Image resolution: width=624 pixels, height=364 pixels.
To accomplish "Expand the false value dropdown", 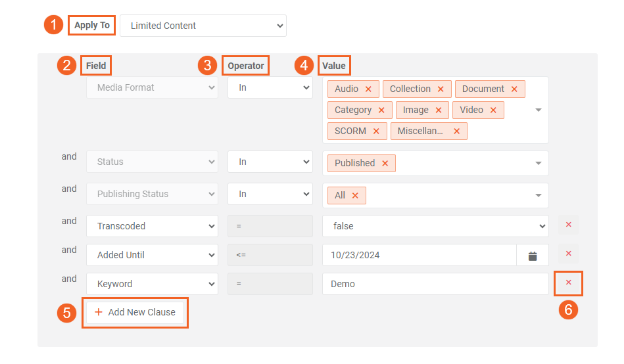I will pyautogui.click(x=435, y=226).
